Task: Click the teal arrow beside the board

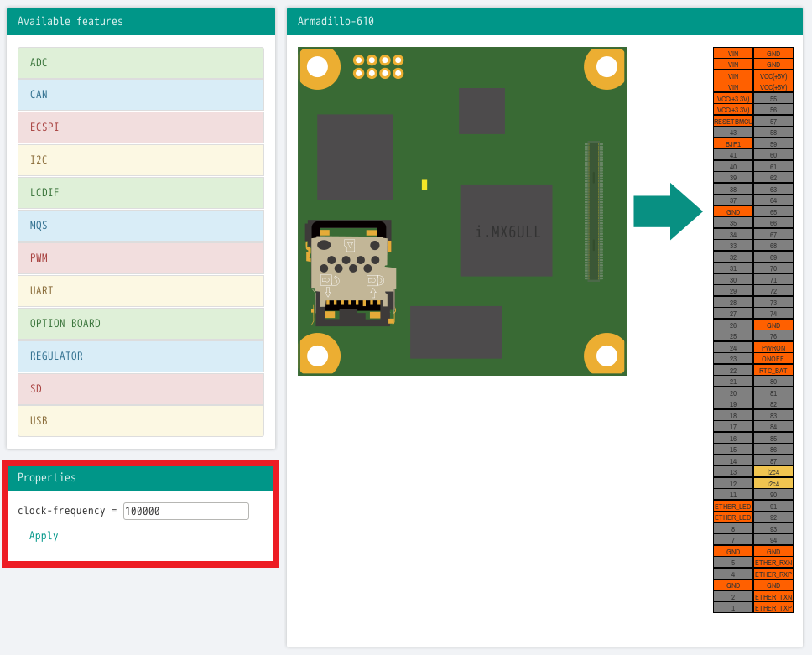Action: pyautogui.click(x=667, y=211)
